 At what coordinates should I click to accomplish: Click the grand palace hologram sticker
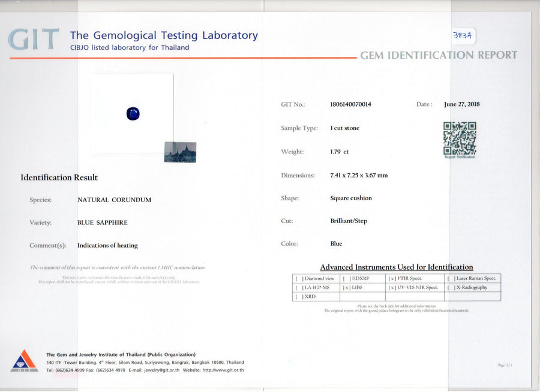180,152
